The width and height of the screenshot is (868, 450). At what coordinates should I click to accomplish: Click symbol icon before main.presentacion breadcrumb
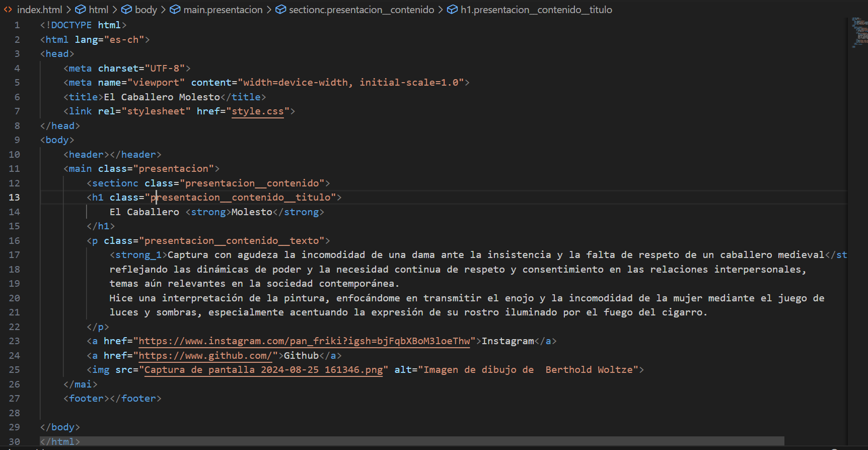click(175, 10)
